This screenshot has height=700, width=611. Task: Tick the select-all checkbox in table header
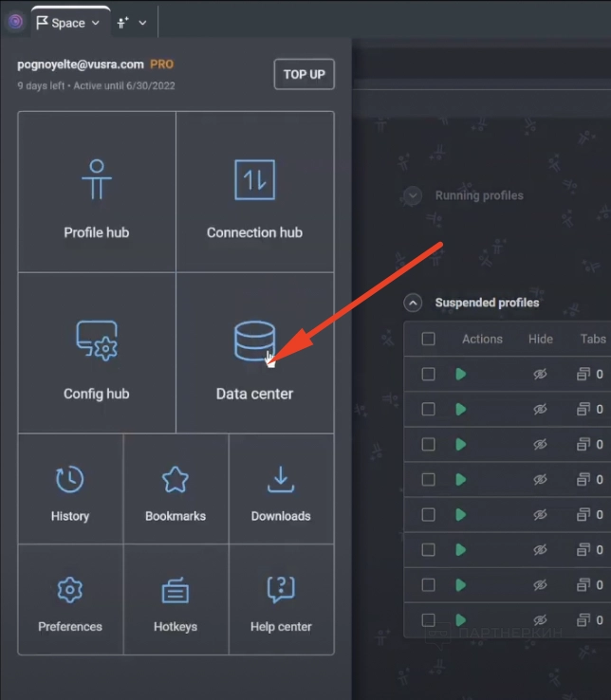[x=429, y=339]
